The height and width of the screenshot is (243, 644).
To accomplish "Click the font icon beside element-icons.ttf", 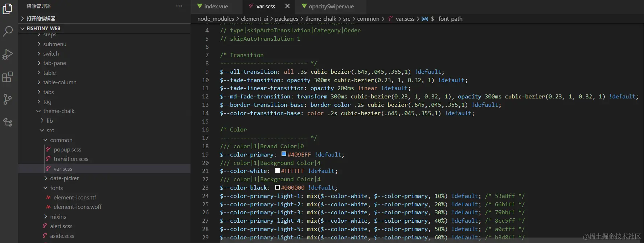I will pos(48,197).
